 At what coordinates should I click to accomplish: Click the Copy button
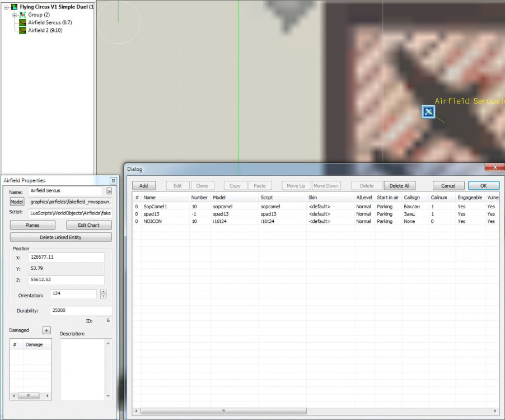tap(235, 186)
